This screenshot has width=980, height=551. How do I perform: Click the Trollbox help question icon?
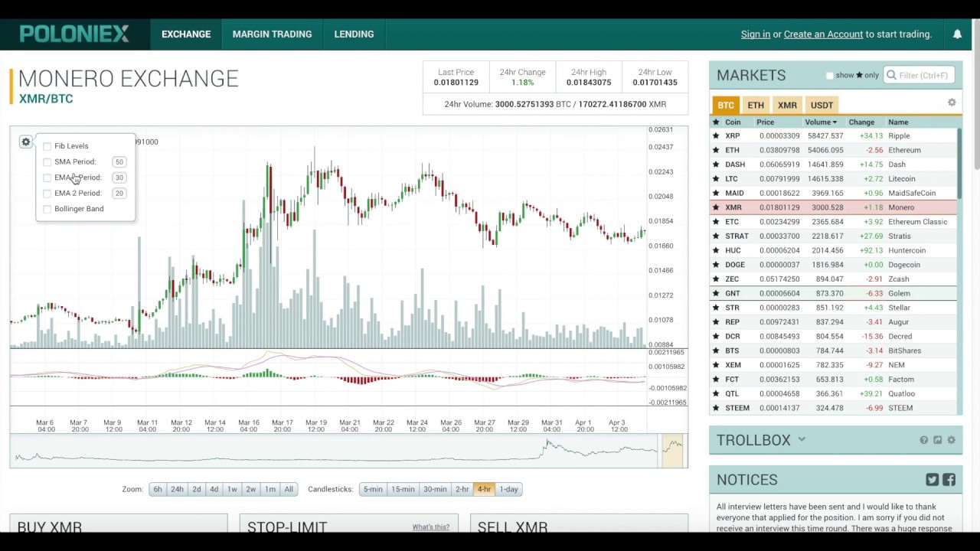923,440
